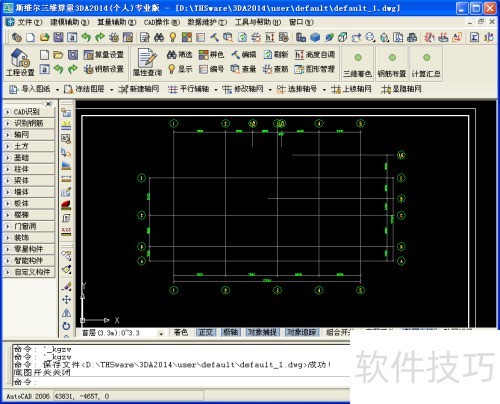Image resolution: width=500 pixels, height=404 pixels.
Task: Click the 上锁轴网 lock axis grid button
Action: click(351, 89)
